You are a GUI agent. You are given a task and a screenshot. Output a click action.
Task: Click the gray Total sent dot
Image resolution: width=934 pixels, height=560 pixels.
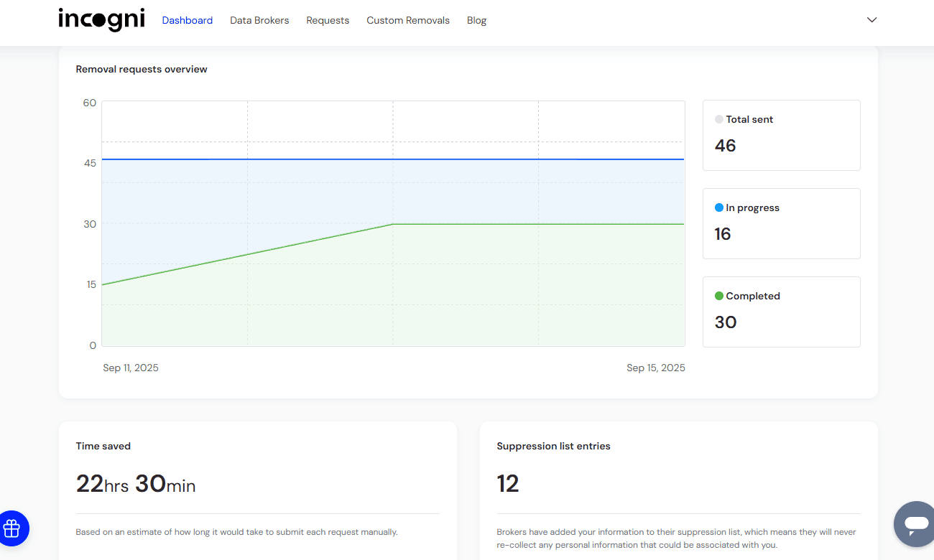point(719,119)
